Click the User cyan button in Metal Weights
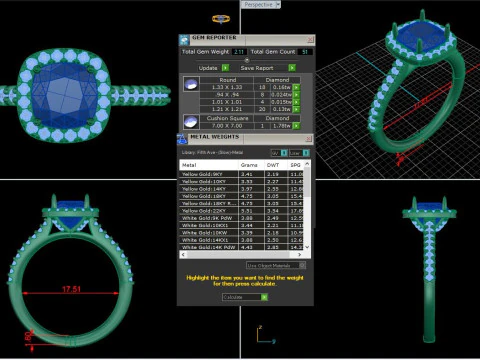 pyautogui.click(x=306, y=153)
